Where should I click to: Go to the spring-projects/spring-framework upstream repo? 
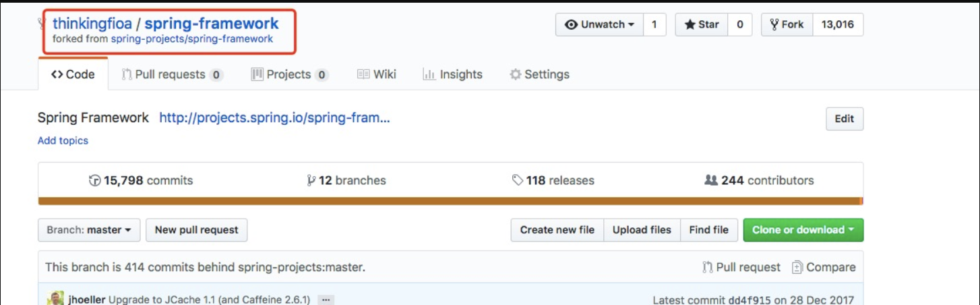point(192,39)
